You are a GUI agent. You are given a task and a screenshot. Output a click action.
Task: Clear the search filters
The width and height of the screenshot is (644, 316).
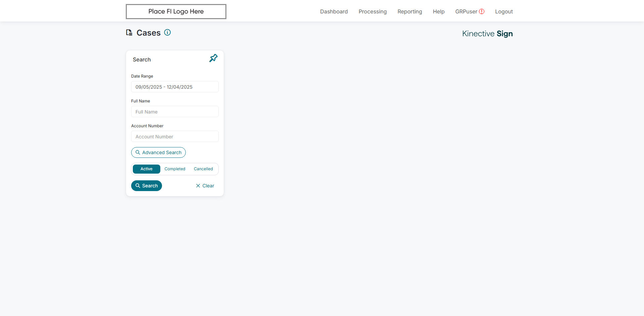pos(205,186)
